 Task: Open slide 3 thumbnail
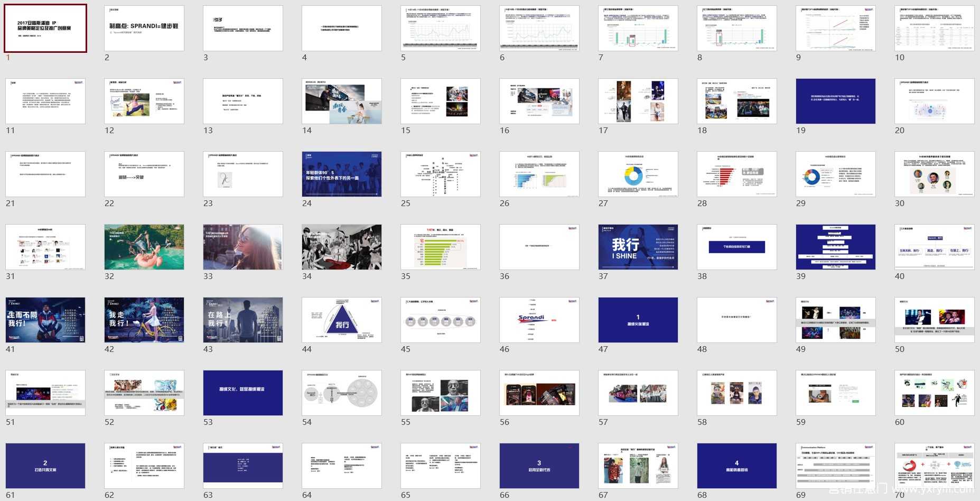point(243,28)
